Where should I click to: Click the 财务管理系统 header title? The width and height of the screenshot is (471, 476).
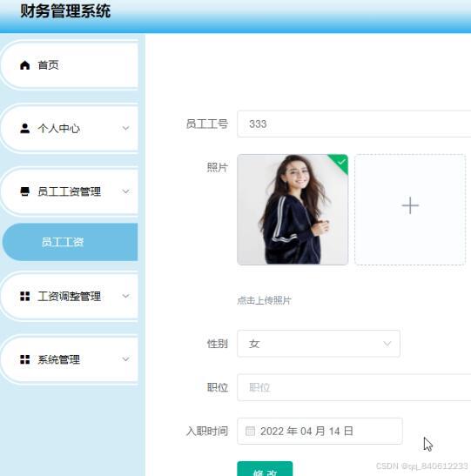click(x=65, y=11)
